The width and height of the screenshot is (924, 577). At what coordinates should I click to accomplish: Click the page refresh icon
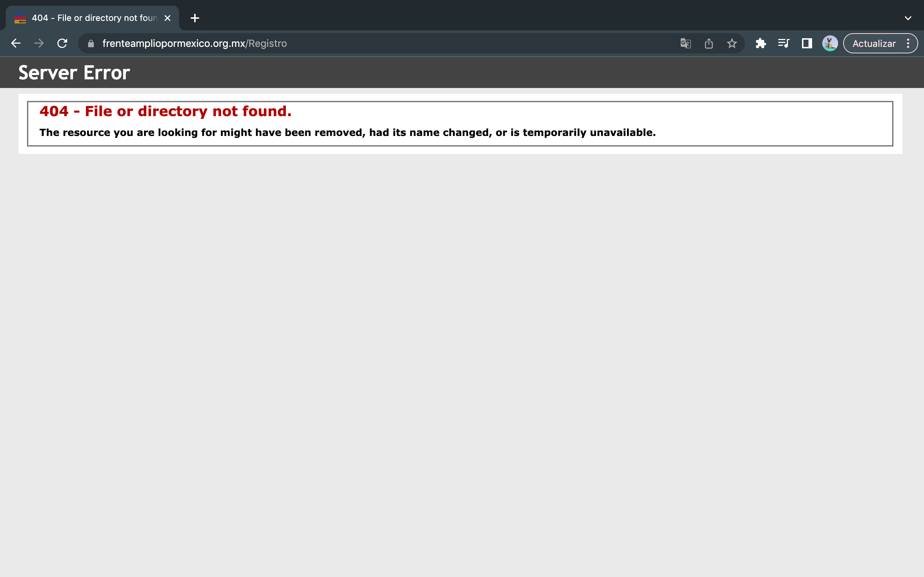tap(62, 43)
